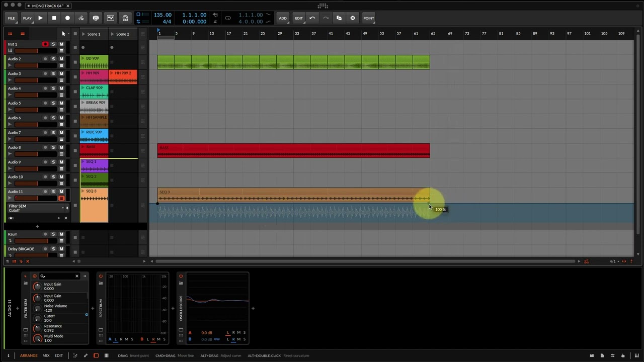Add another automation lane with plus icon
Screen dimensions: 644x362
[x=58, y=218]
